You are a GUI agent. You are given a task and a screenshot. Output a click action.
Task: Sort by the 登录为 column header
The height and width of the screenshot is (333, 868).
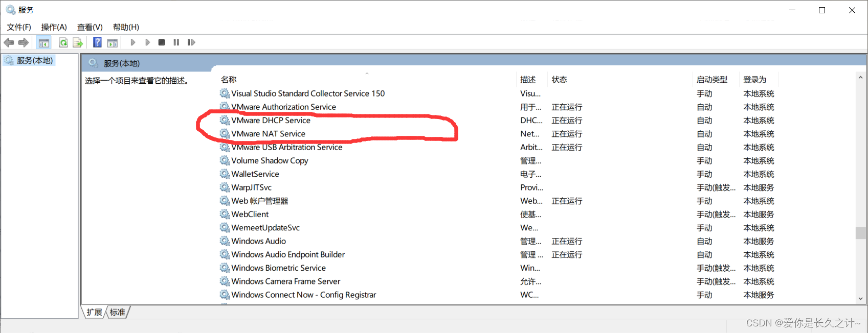click(x=755, y=80)
